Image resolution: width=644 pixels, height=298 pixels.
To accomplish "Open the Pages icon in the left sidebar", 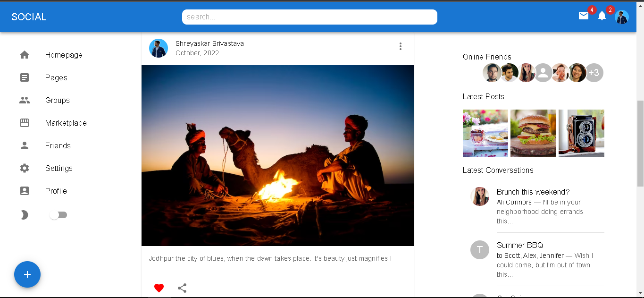I will tap(24, 77).
